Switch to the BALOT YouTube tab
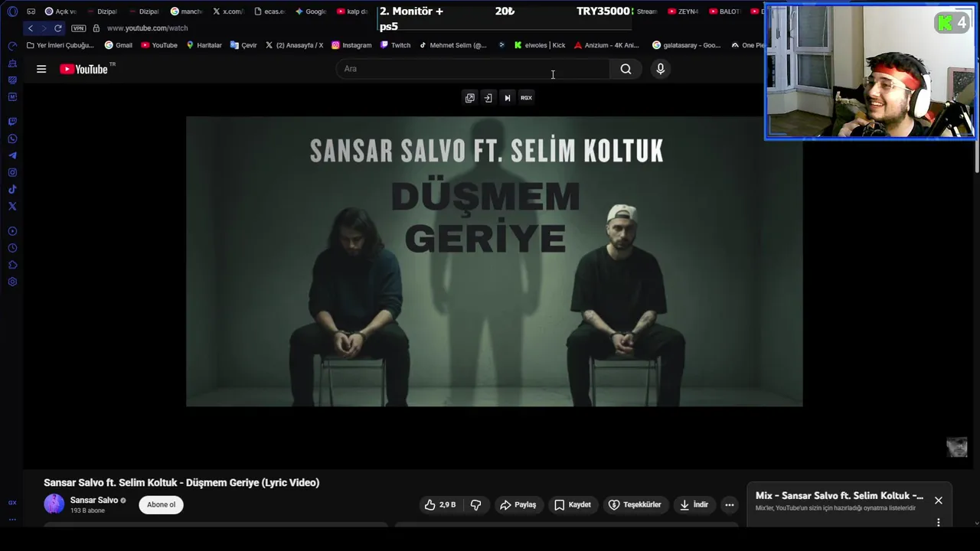This screenshot has height=551, width=980. tap(724, 11)
